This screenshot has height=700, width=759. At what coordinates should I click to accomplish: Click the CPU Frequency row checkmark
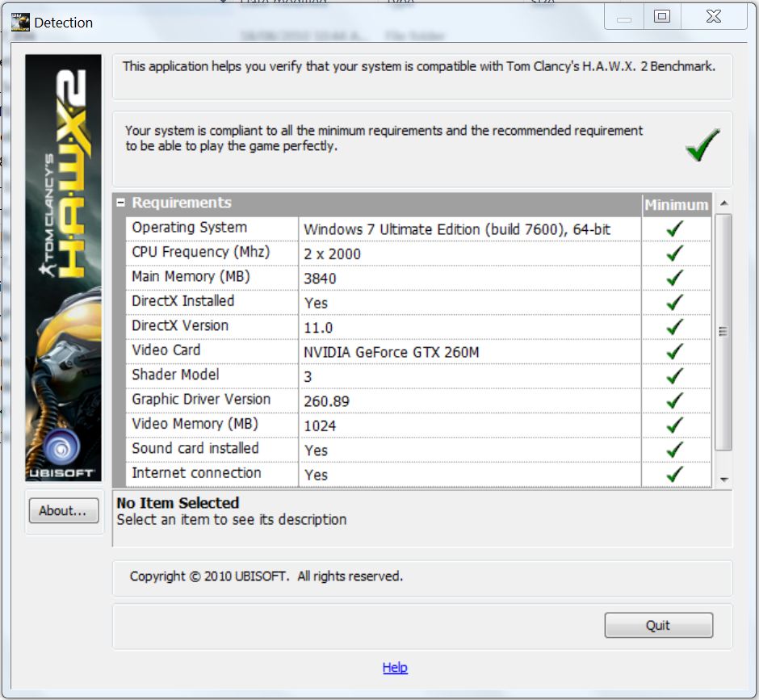point(675,254)
